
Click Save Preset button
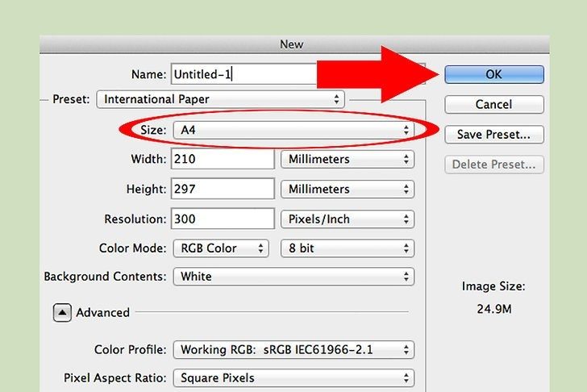pos(493,135)
